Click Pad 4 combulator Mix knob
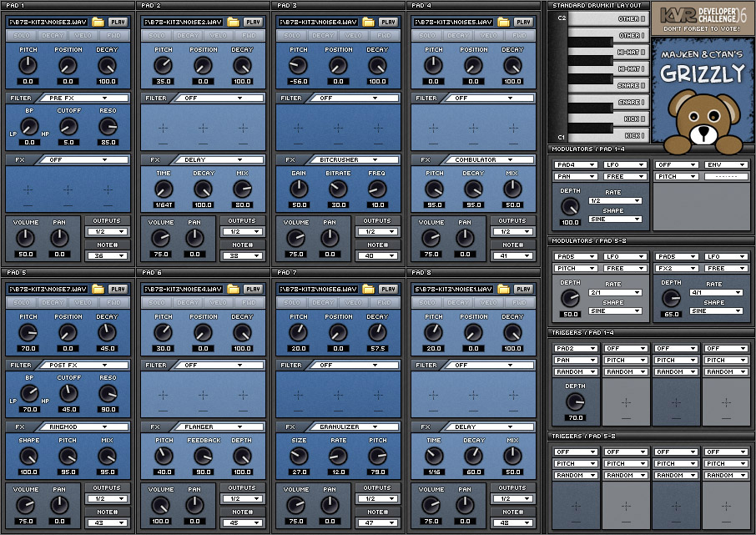Viewport: 756px width, 535px height. point(512,189)
